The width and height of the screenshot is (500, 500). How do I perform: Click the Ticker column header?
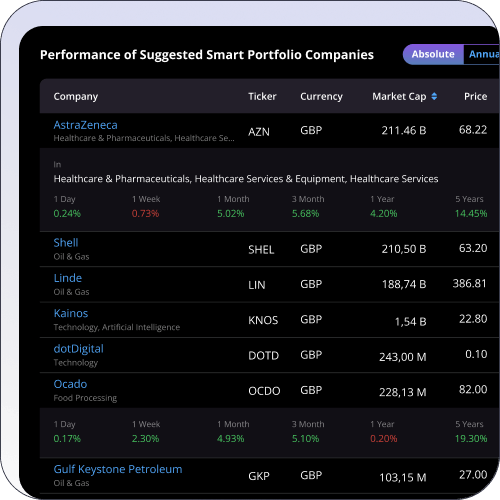262,96
